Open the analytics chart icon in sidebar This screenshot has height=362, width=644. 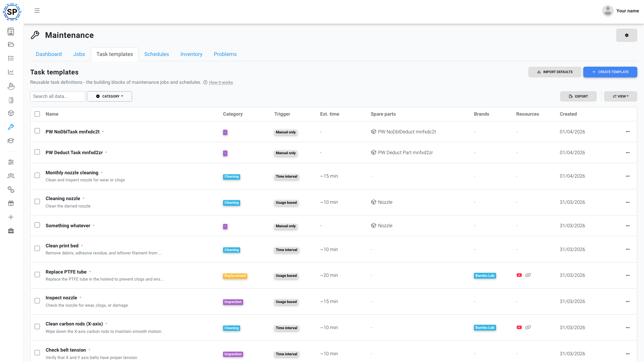click(11, 72)
